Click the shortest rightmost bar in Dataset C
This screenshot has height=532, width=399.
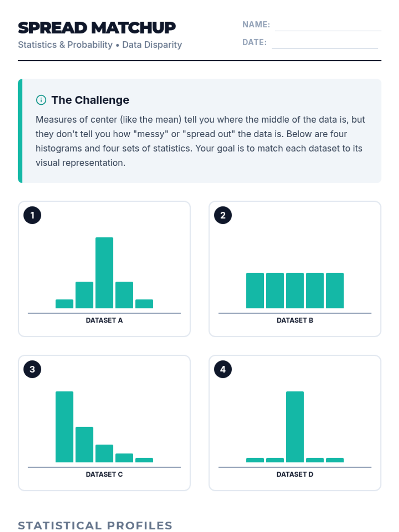144,460
